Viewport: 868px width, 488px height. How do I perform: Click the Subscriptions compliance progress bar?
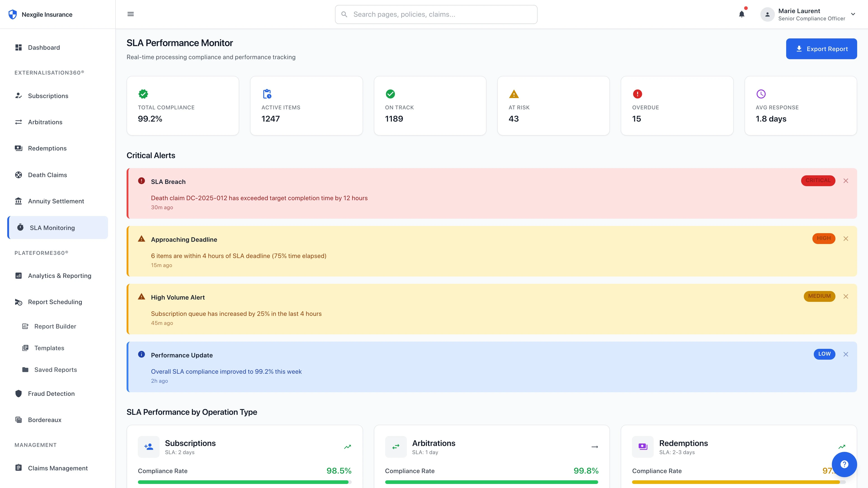click(x=244, y=482)
